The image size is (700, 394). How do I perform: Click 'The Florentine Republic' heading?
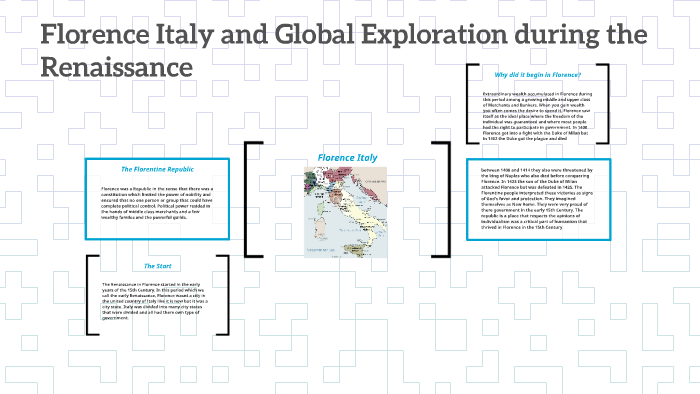pos(158,169)
